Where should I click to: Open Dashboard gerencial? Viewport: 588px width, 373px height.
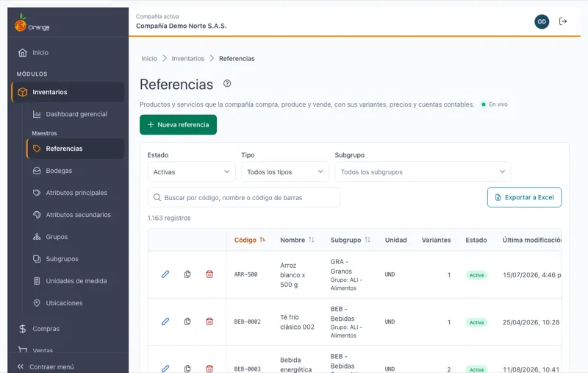(x=75, y=114)
